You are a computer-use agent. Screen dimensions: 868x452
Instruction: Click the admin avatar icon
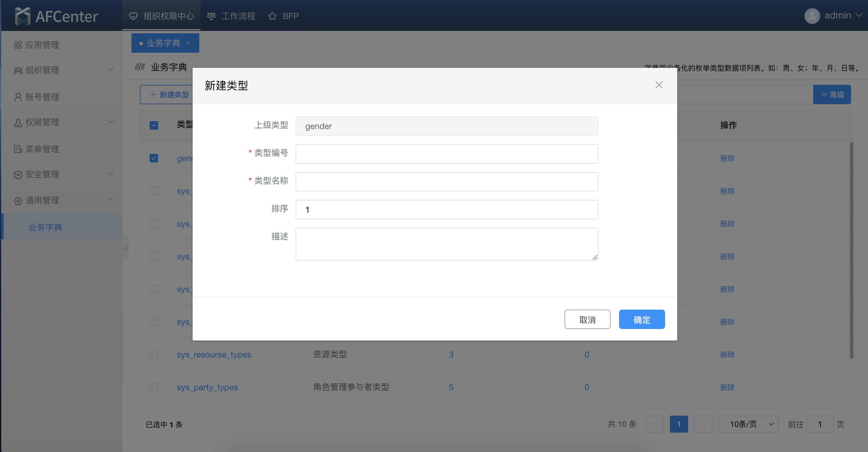[x=812, y=16]
